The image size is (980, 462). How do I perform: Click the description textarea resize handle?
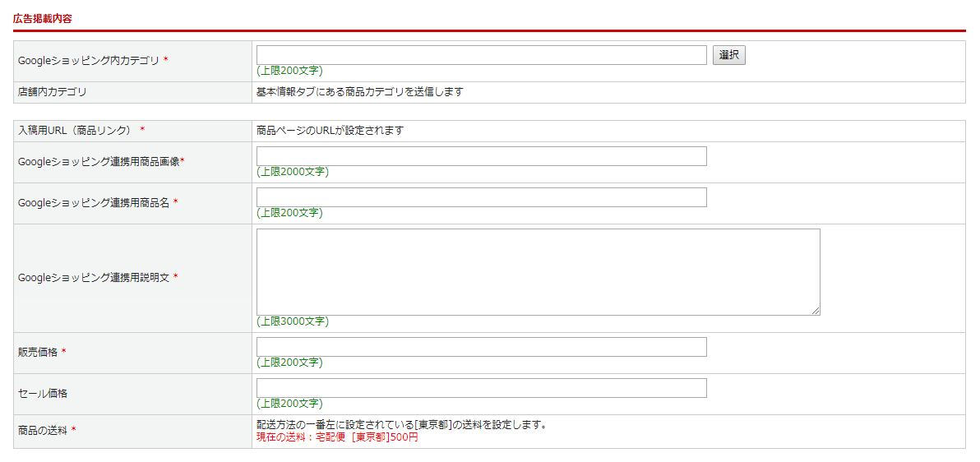coord(816,311)
